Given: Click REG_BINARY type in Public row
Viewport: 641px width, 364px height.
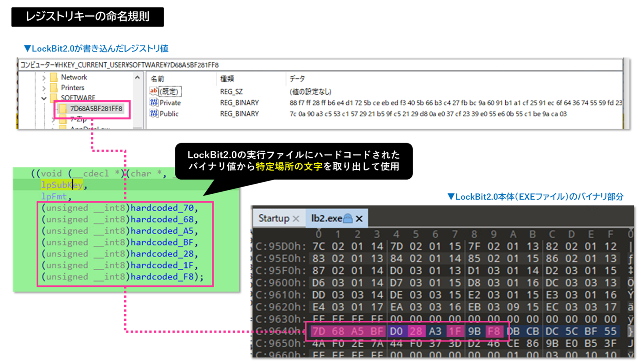Looking at the screenshot, I should click(x=240, y=114).
